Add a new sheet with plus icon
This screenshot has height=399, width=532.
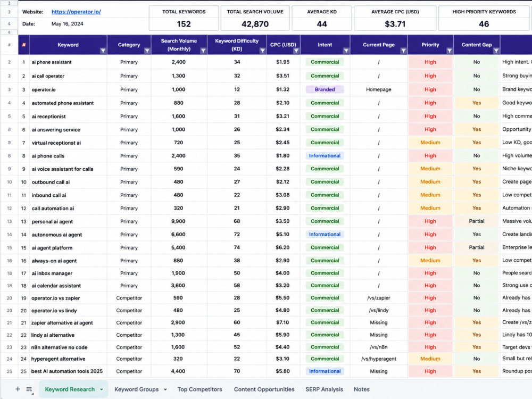tap(18, 389)
